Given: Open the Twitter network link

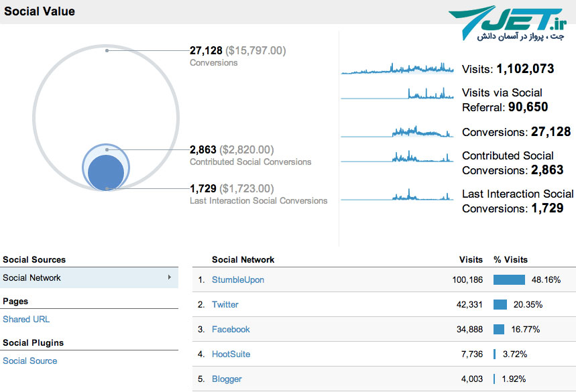Looking at the screenshot, I should click(225, 304).
